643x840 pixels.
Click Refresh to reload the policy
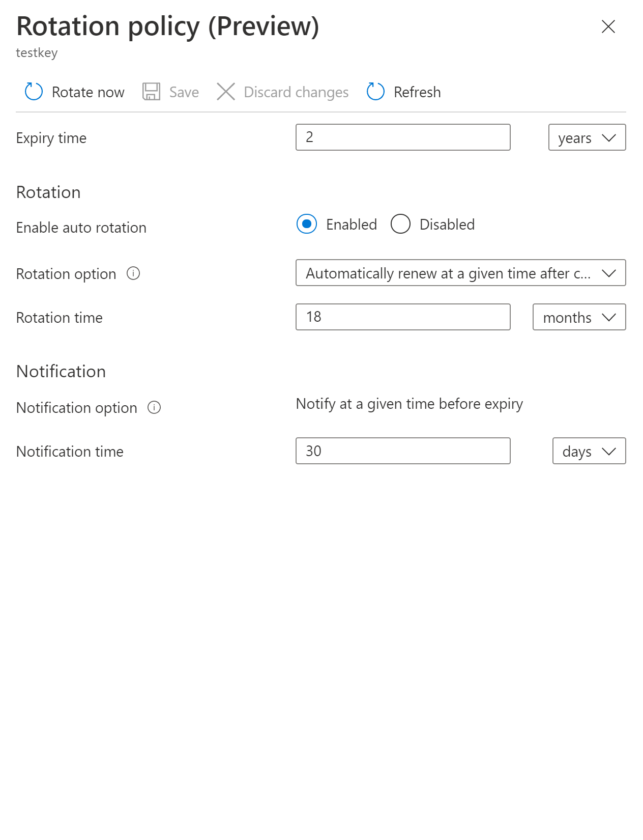[x=404, y=92]
